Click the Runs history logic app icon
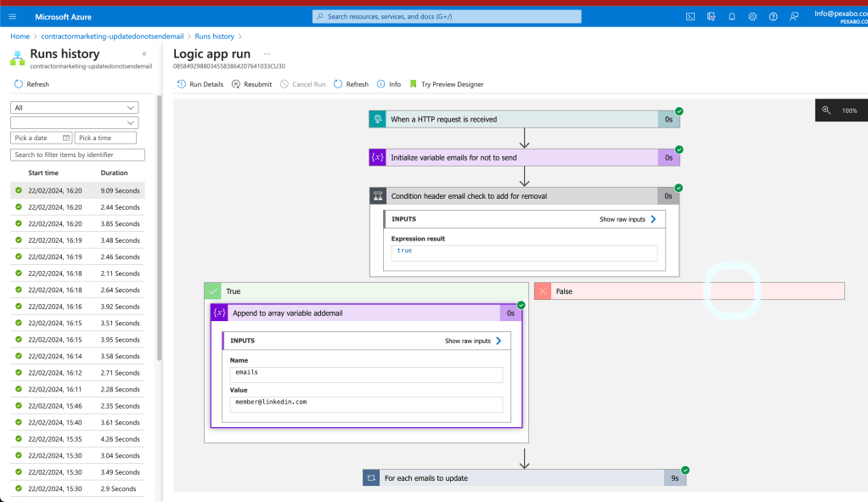 [18, 58]
